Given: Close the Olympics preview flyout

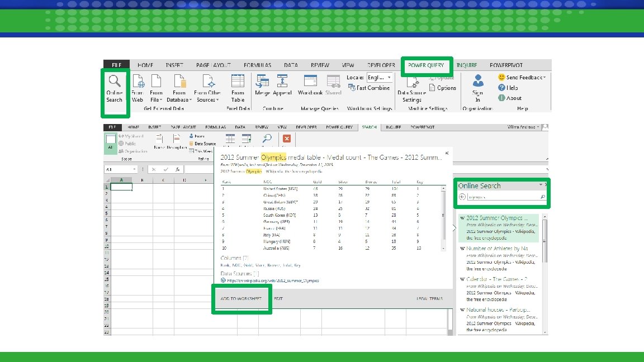Looking at the screenshot, I should (447, 153).
